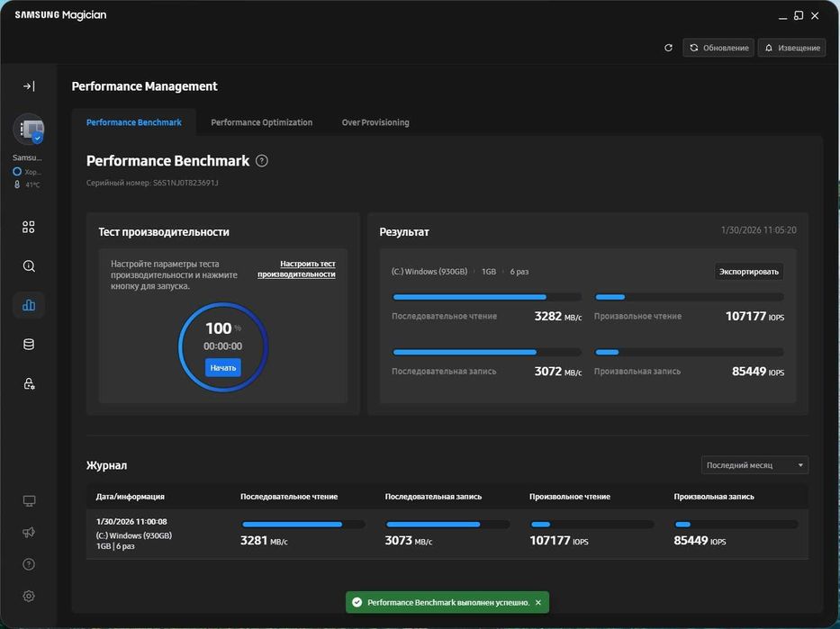The image size is (840, 629).
Task: Click the refresh icon next to Обновление
Action: tap(668, 48)
